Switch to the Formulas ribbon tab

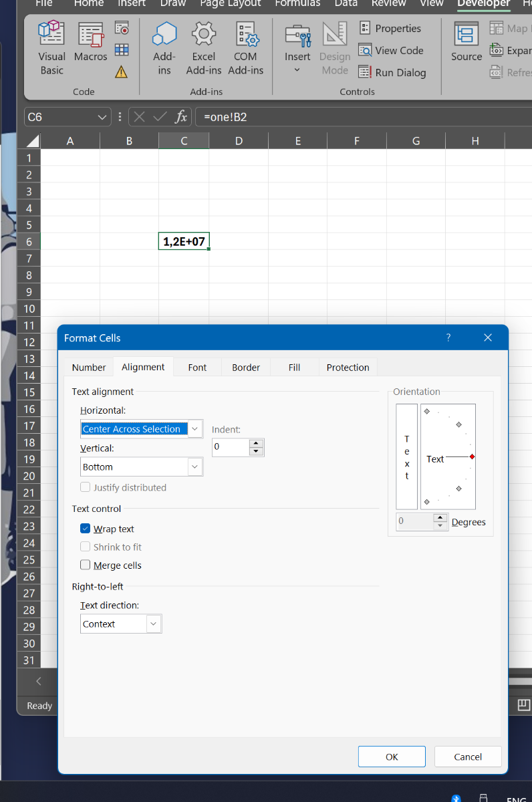[297, 3]
